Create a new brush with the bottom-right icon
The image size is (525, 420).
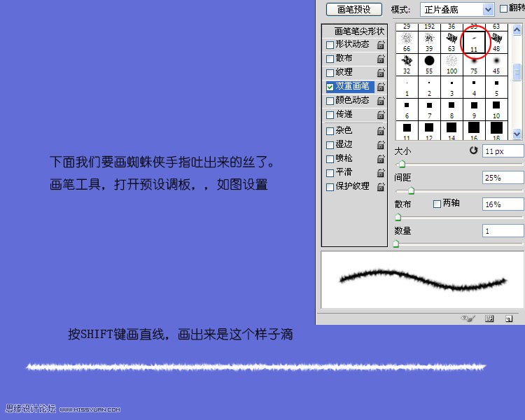509,319
